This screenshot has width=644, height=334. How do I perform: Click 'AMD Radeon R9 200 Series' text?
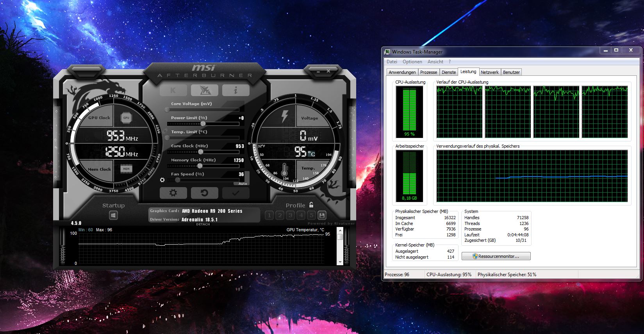coord(212,211)
